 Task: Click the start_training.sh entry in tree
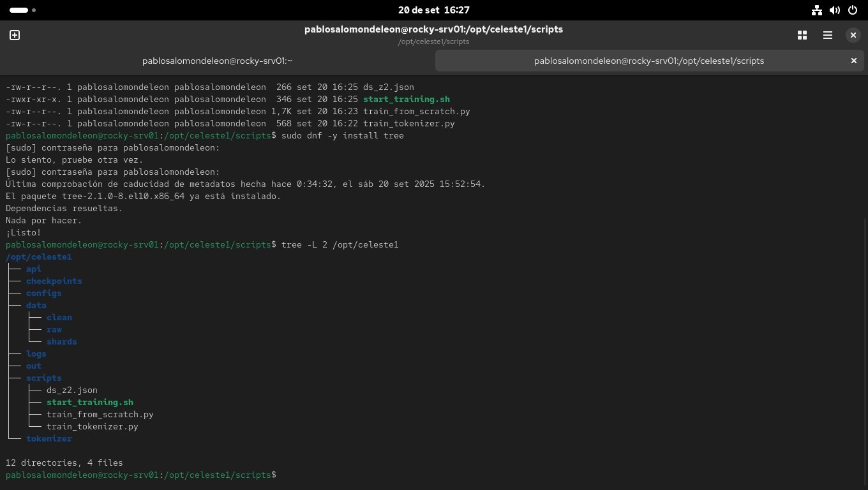click(x=89, y=403)
